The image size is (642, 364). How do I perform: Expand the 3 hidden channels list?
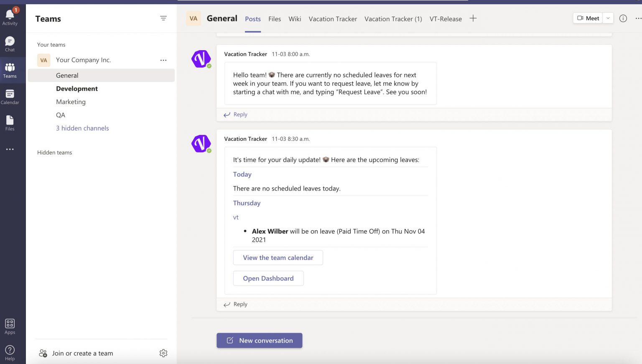[x=82, y=128]
